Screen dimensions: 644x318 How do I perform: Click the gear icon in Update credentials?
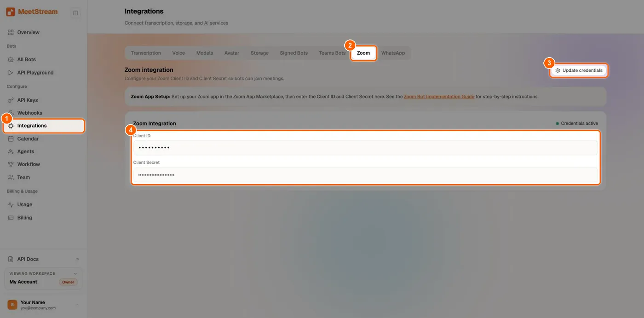tap(558, 70)
